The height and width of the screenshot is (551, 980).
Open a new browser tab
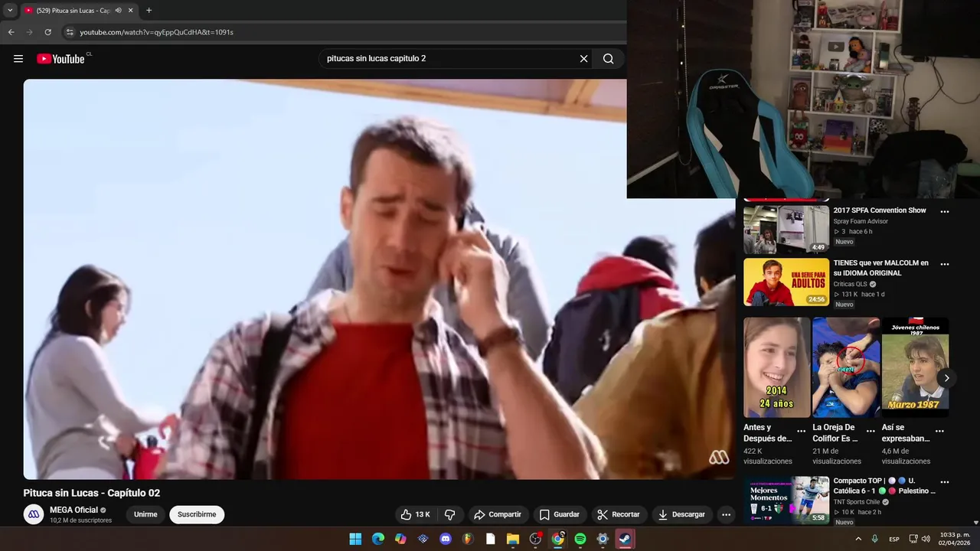pos(149,11)
